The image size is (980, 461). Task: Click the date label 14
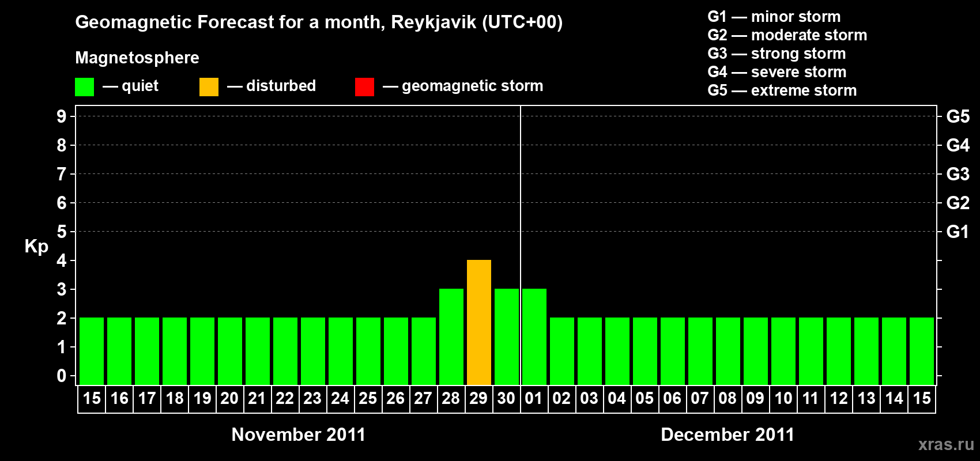point(894,398)
